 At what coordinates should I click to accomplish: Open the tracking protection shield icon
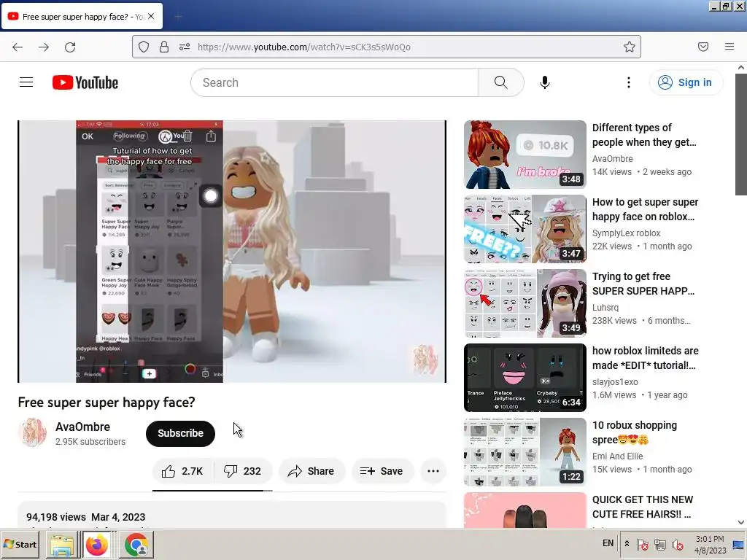point(144,47)
